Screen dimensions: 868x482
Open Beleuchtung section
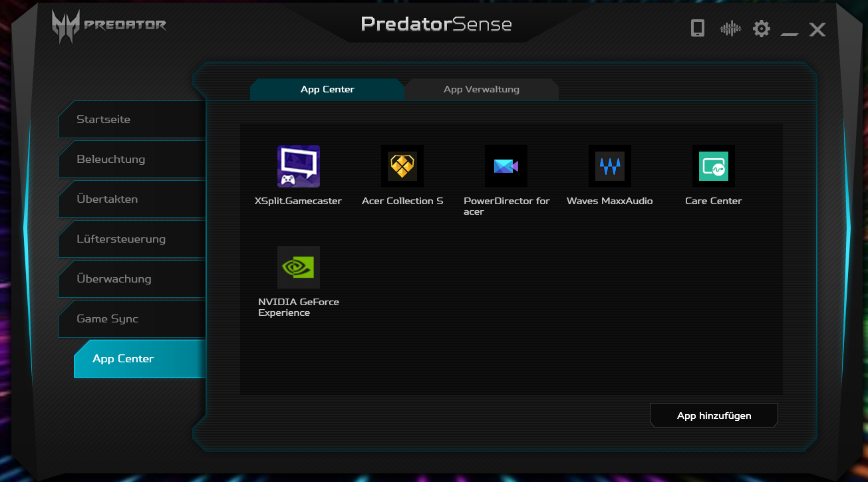132,160
